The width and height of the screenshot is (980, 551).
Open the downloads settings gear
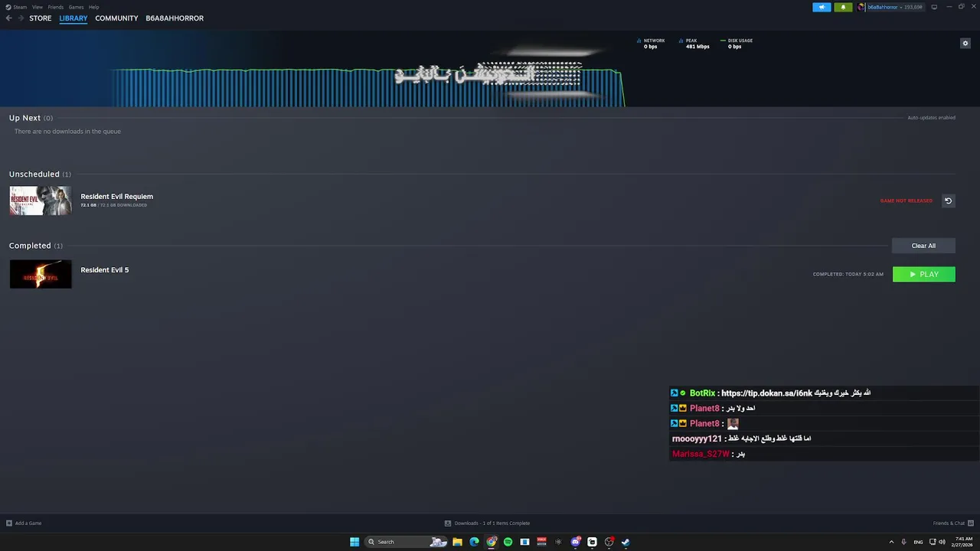click(x=965, y=43)
